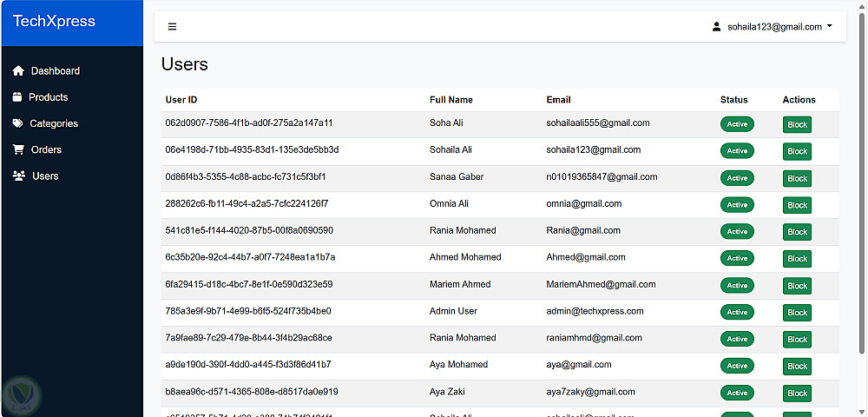Open the Products menu item
The image size is (868, 417).
click(48, 97)
